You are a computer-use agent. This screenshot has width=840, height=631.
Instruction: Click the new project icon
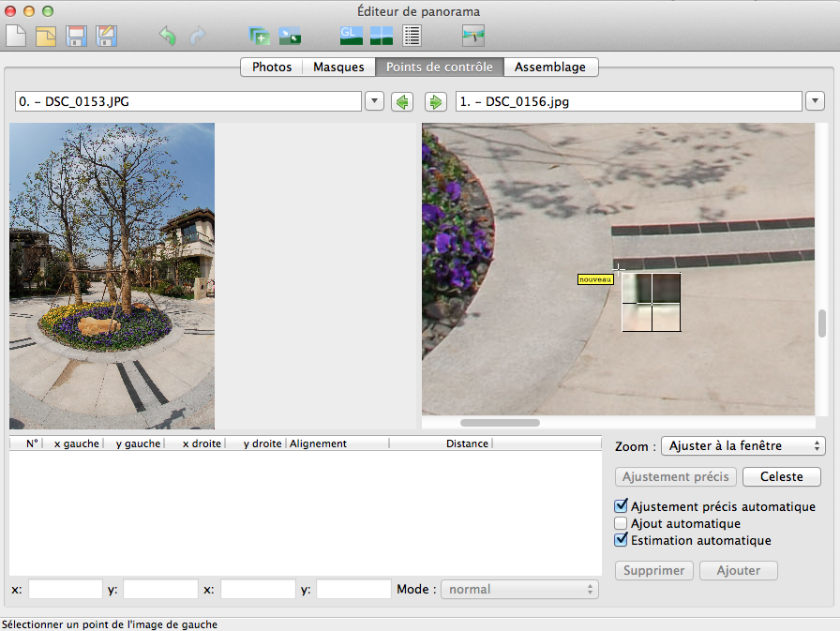click(x=16, y=37)
